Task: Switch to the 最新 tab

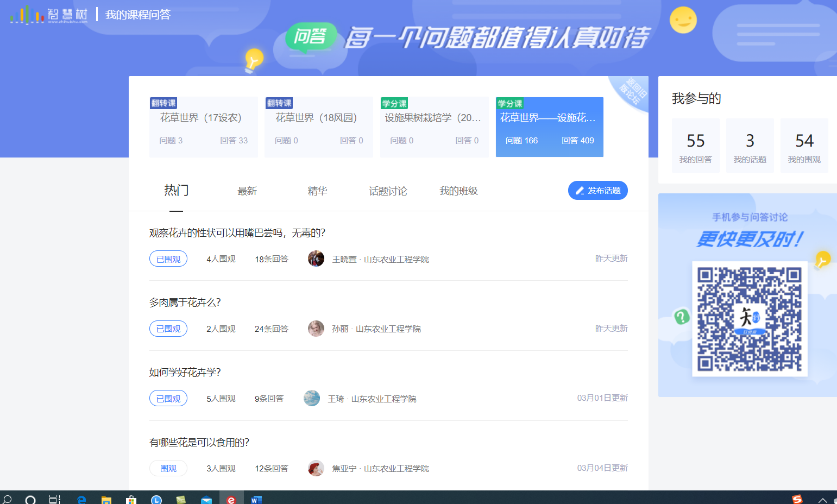Action: pos(247,191)
